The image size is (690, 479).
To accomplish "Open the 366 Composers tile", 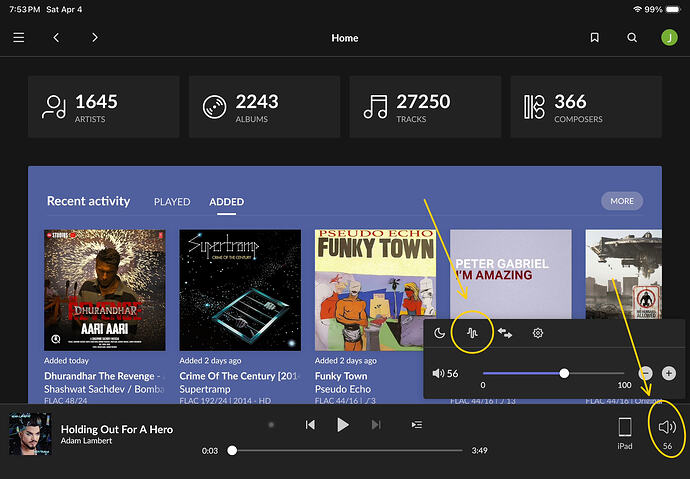I will coord(586,107).
